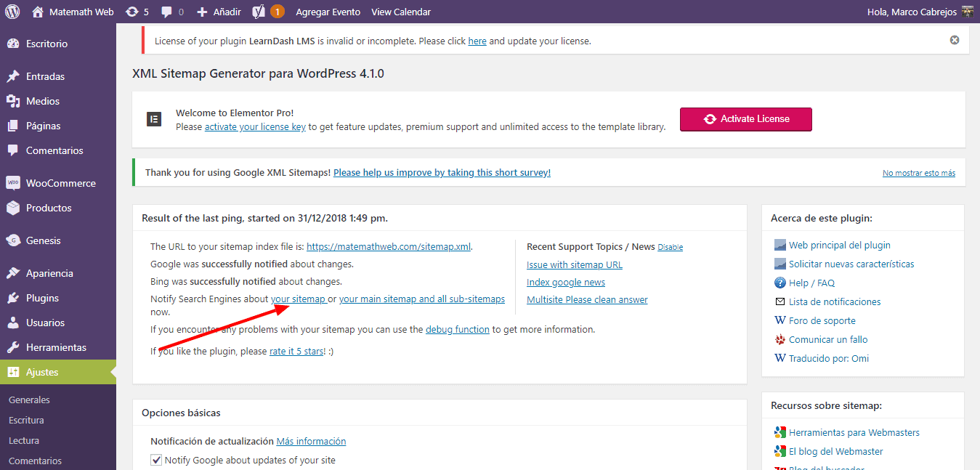Click your main sitemap and all sub-sitemaps
This screenshot has height=470, width=980.
[x=422, y=299]
